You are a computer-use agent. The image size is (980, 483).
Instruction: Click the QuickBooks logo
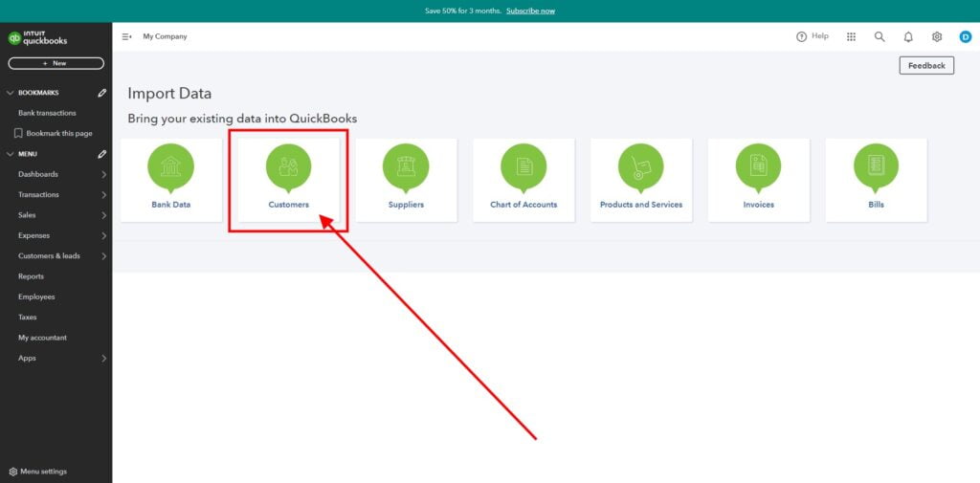click(37, 37)
